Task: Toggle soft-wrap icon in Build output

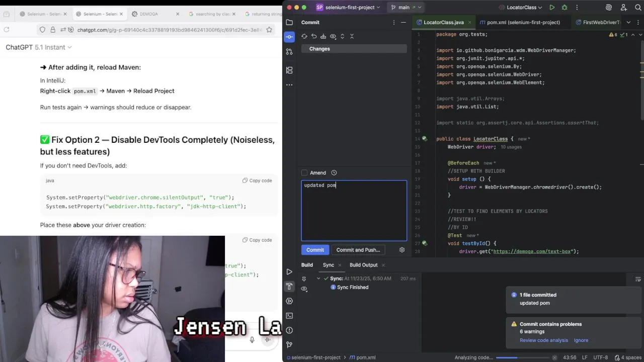Action: (638, 279)
